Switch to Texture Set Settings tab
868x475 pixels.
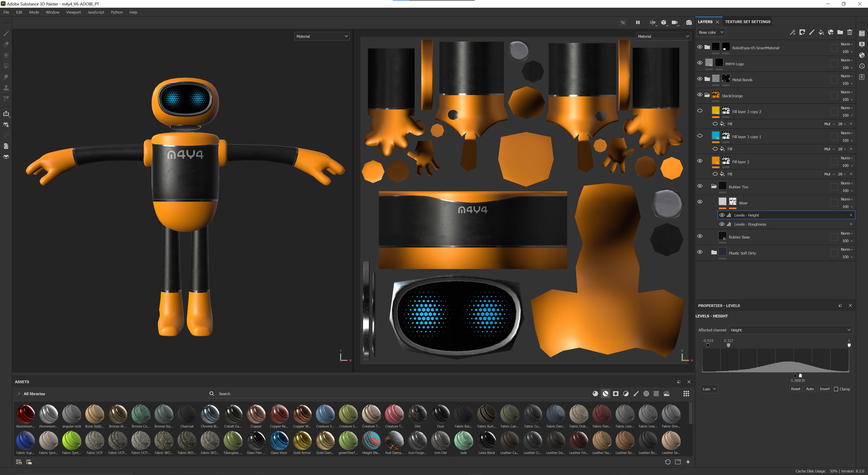point(748,22)
